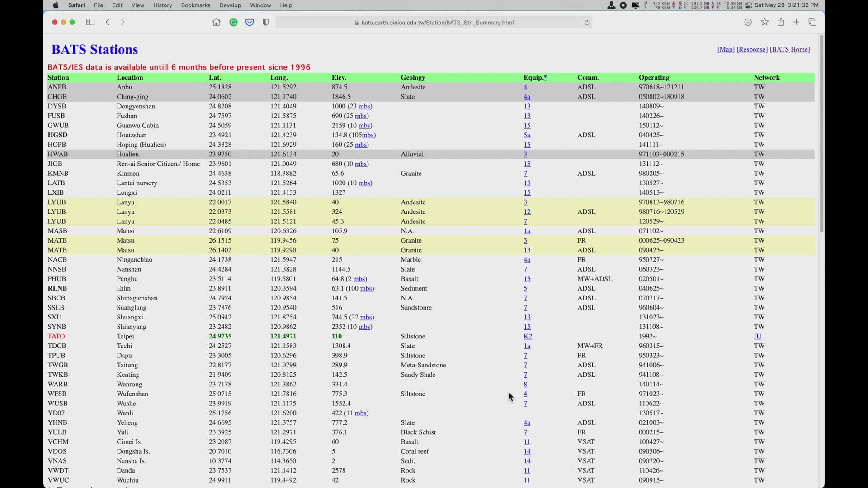The height and width of the screenshot is (488, 868).
Task: Click the [BATS Home] link
Action: pyautogui.click(x=789, y=50)
